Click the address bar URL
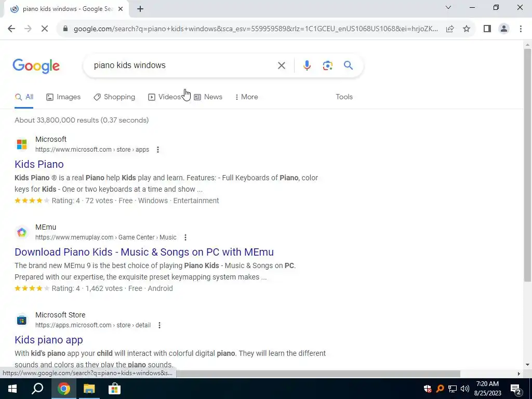This screenshot has width=532, height=399. (256, 29)
